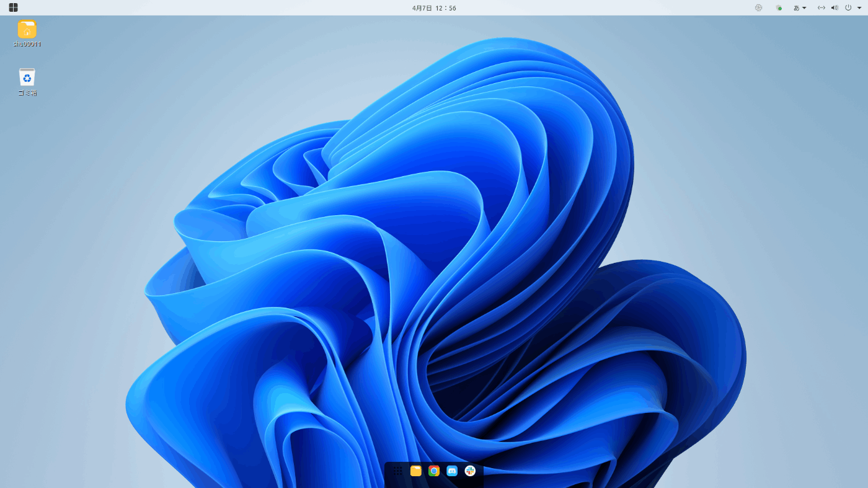Screen dimensions: 868x488
Task: Expand the system menu arrow next to power
Action: tap(859, 8)
